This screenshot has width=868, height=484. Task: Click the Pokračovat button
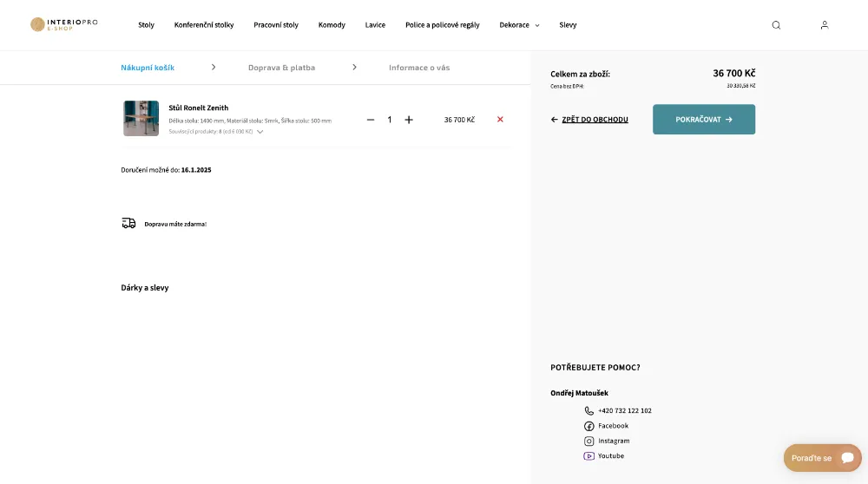(704, 119)
